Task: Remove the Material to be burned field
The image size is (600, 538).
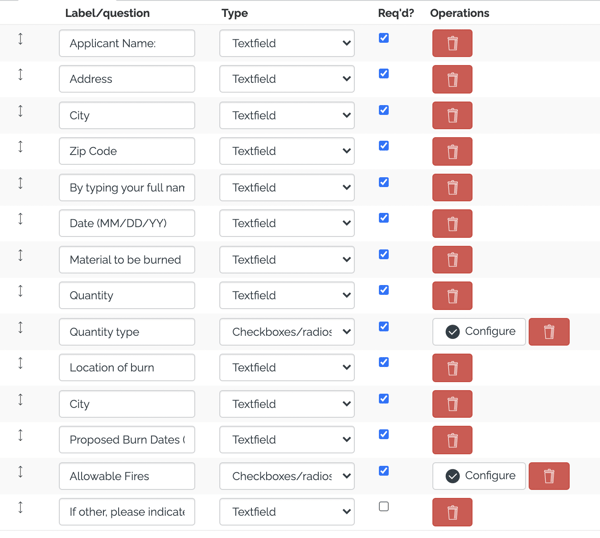Action: coord(452,260)
